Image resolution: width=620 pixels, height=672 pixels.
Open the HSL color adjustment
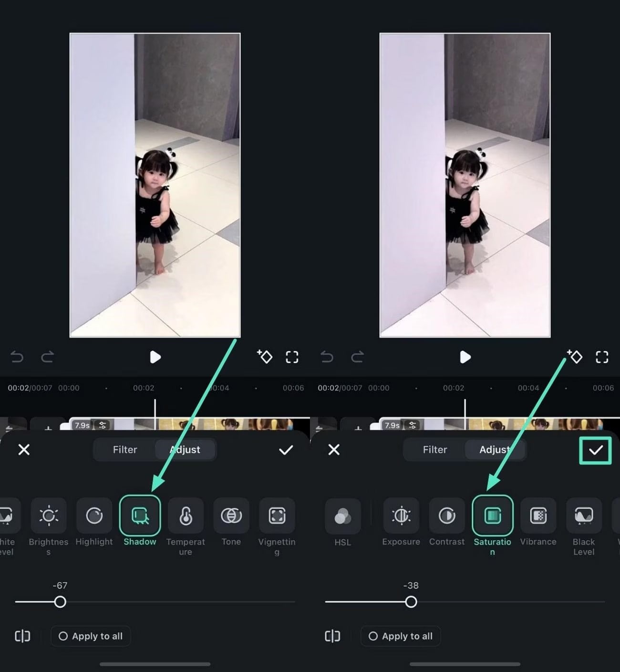click(x=342, y=515)
